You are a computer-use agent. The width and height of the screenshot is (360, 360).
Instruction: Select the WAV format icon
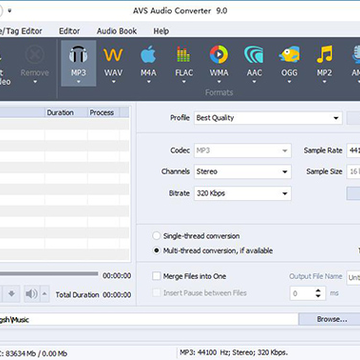(113, 55)
